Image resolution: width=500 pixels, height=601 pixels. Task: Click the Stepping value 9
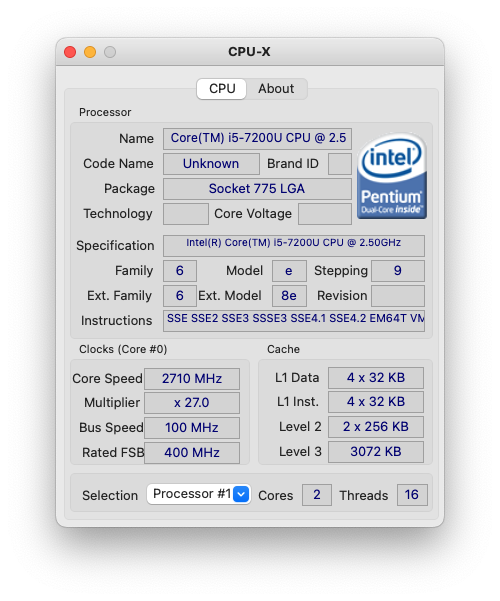(398, 271)
